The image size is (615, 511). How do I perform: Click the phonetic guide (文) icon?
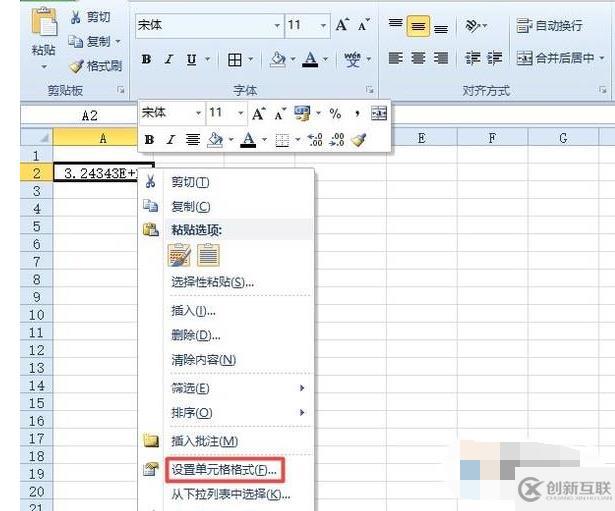pos(352,59)
